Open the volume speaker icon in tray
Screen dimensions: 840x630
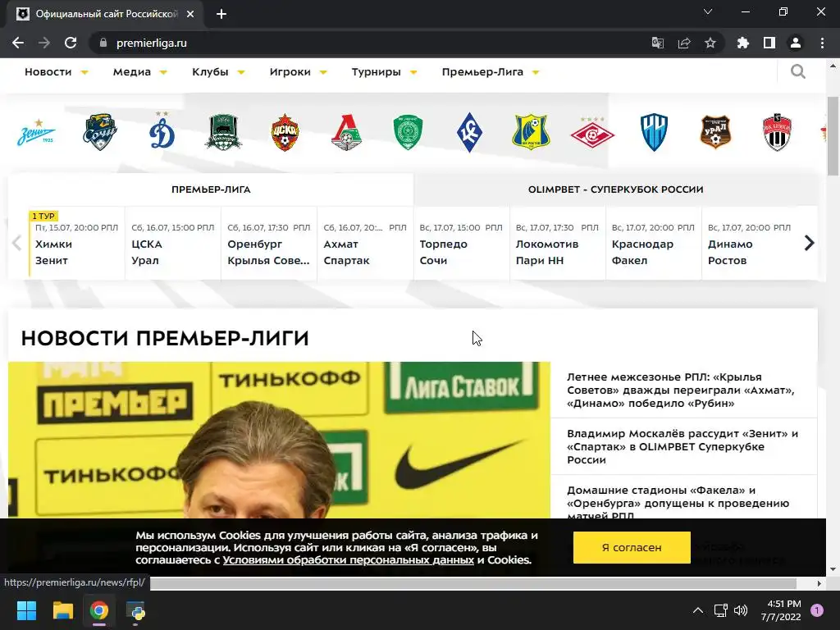click(741, 610)
